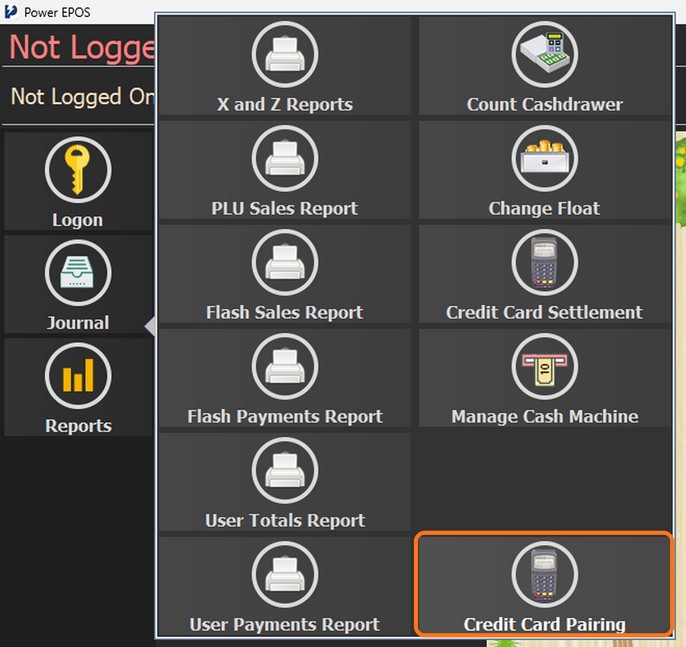
Task: Click the PLU Sales Report printer icon
Action: tap(285, 158)
